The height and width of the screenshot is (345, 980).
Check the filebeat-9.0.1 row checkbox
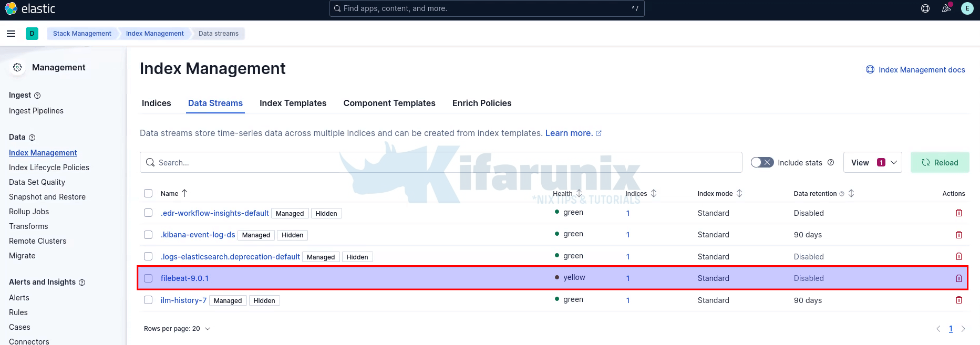pos(148,278)
